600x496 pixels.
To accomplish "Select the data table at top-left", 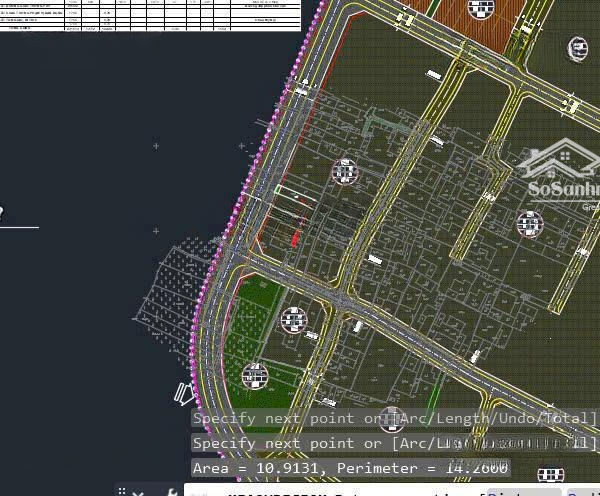I will pos(150,14).
